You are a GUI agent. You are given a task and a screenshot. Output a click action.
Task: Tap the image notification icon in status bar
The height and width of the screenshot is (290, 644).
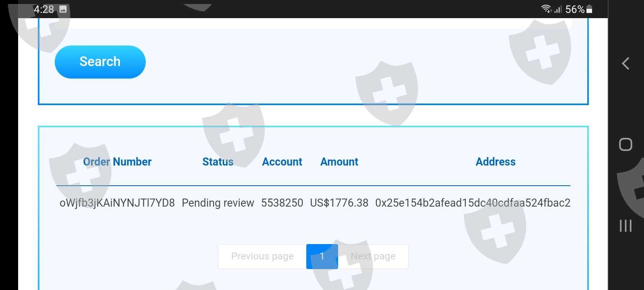pos(63,9)
